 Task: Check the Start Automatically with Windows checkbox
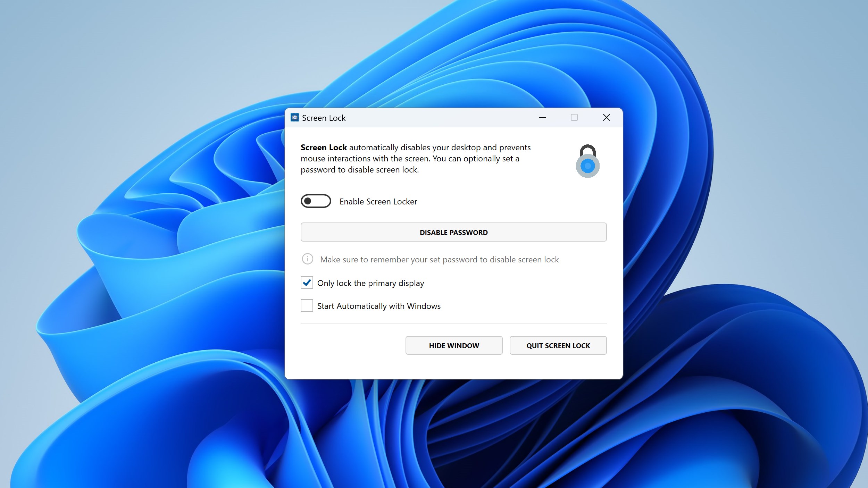pos(307,306)
